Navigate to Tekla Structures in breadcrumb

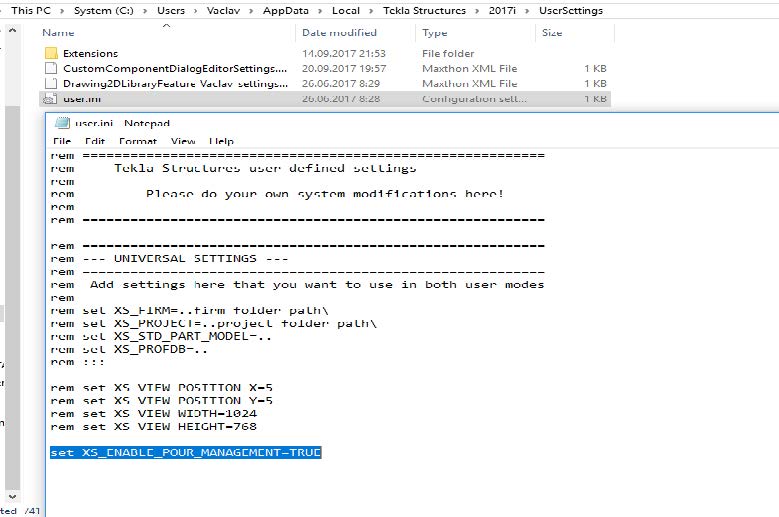(x=424, y=10)
